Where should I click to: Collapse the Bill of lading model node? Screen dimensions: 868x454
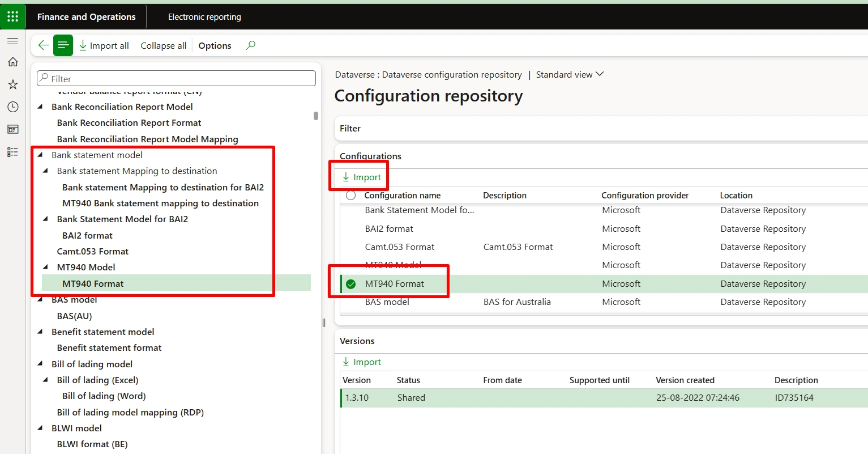[x=40, y=364]
